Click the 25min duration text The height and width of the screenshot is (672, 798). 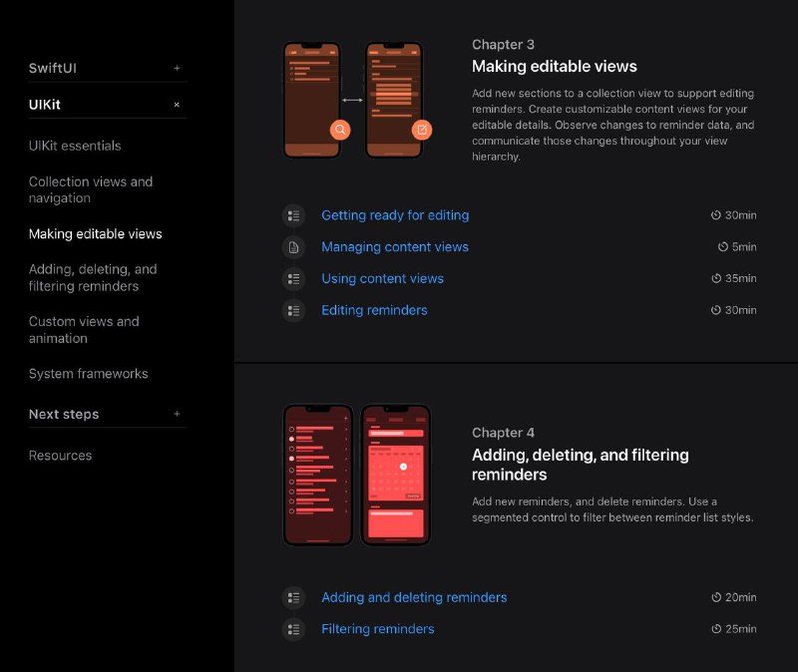point(740,629)
